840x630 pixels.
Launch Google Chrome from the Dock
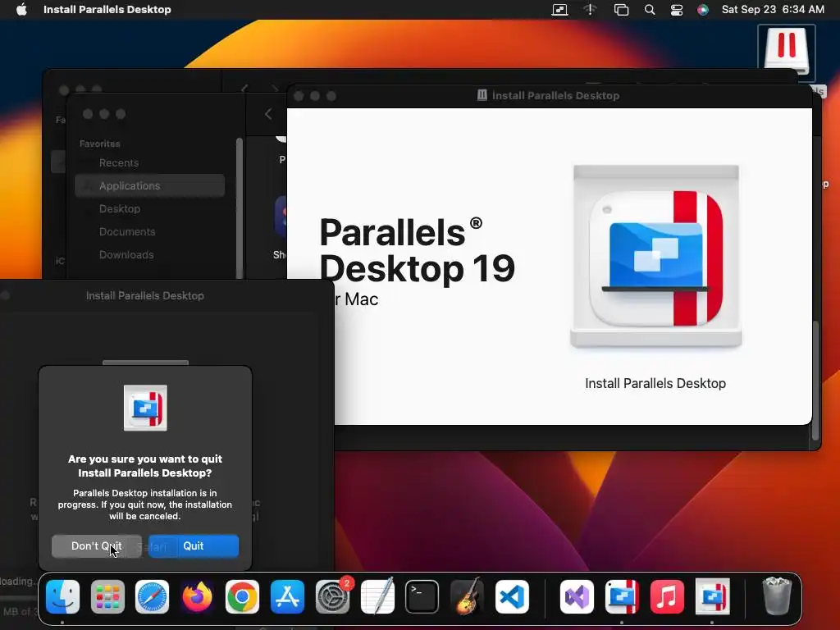(242, 597)
